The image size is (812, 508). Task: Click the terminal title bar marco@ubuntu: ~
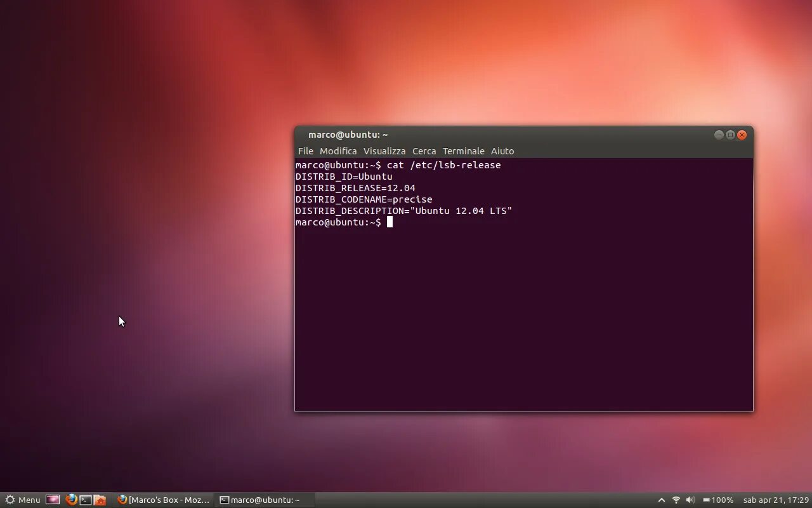tap(348, 135)
